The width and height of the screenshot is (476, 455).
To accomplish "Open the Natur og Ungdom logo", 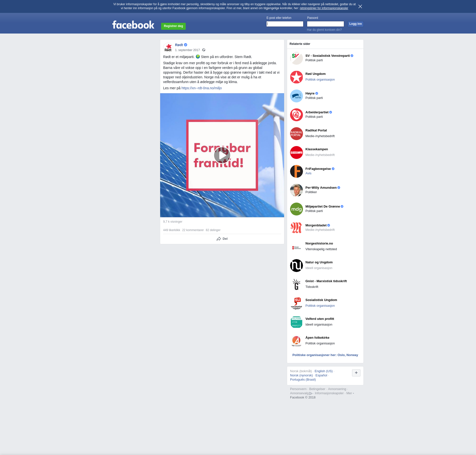I will click(x=296, y=266).
